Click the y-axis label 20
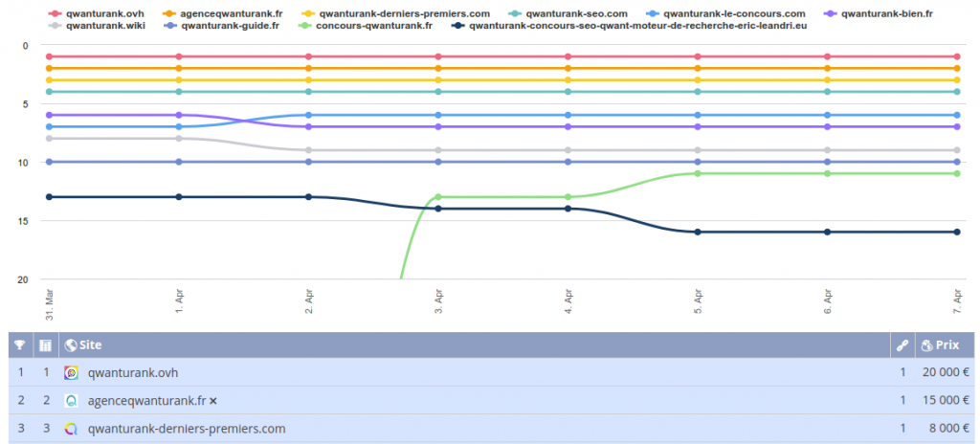This screenshot has height=444, width=980. (24, 279)
